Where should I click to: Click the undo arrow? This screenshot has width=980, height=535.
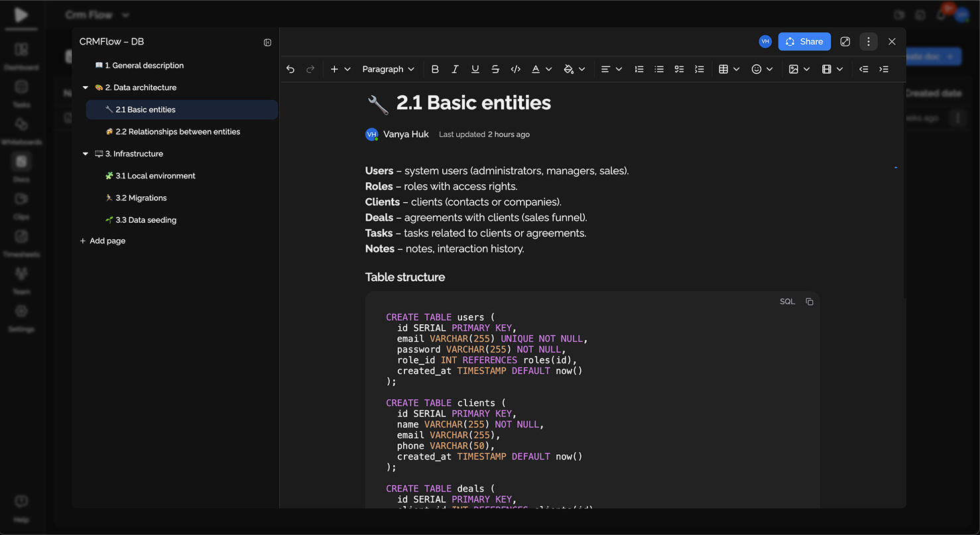click(x=290, y=69)
